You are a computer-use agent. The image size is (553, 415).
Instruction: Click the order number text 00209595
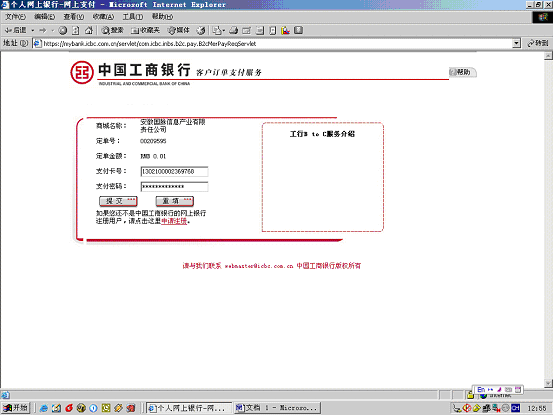[153, 141]
